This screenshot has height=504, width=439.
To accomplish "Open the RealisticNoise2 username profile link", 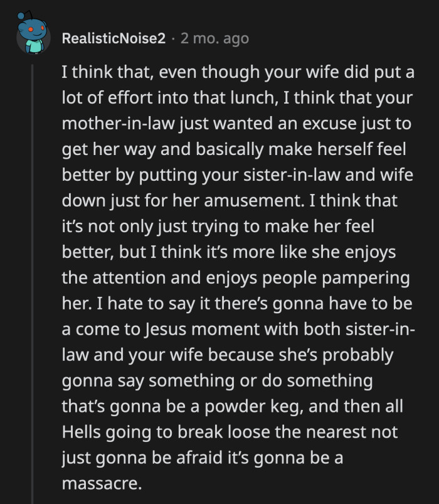I will tap(114, 39).
